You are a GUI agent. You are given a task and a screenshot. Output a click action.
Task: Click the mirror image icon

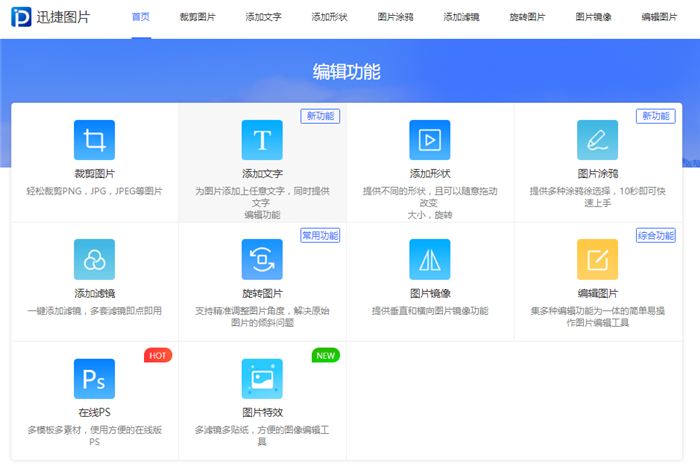click(x=430, y=259)
